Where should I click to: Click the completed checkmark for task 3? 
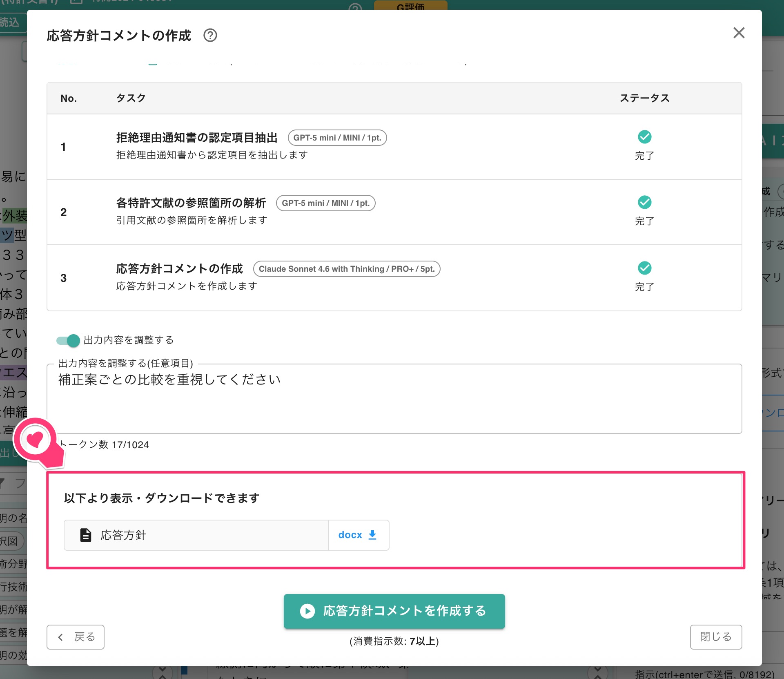click(644, 268)
